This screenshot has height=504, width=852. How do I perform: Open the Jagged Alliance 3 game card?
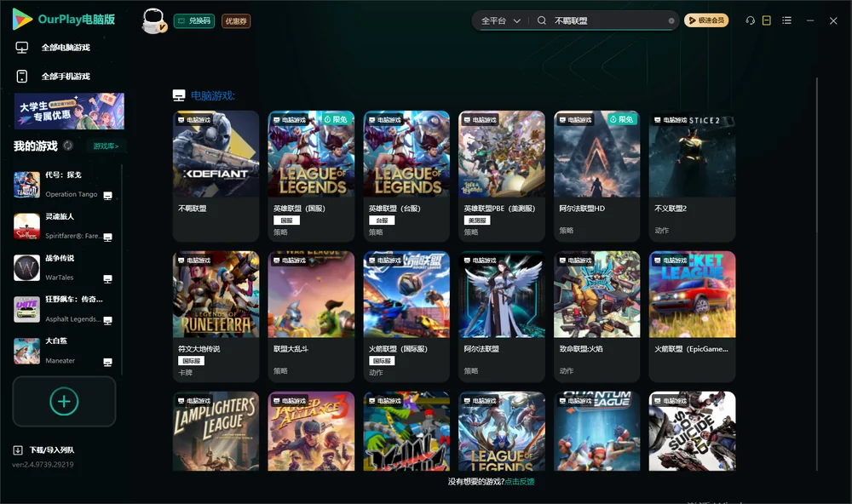click(311, 432)
